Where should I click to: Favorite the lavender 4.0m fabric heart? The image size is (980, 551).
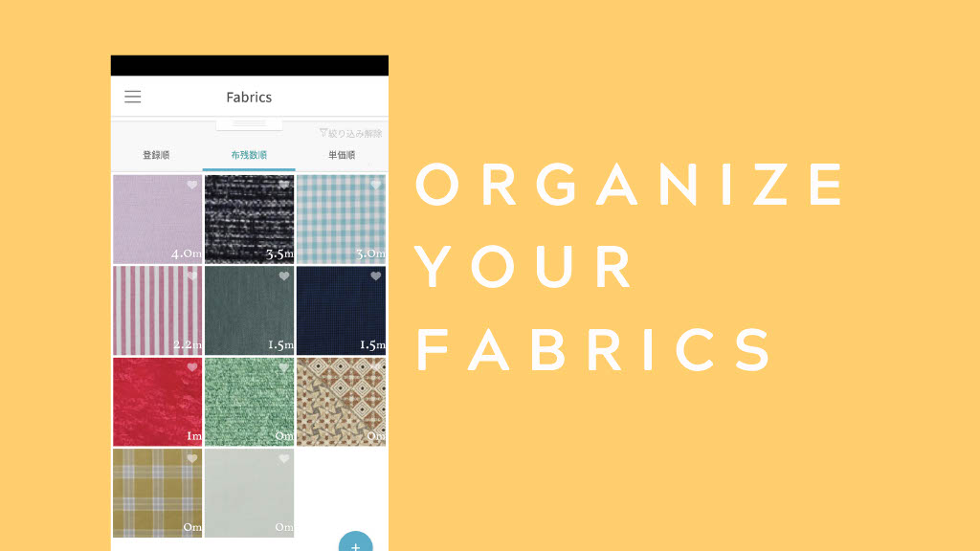(x=191, y=185)
